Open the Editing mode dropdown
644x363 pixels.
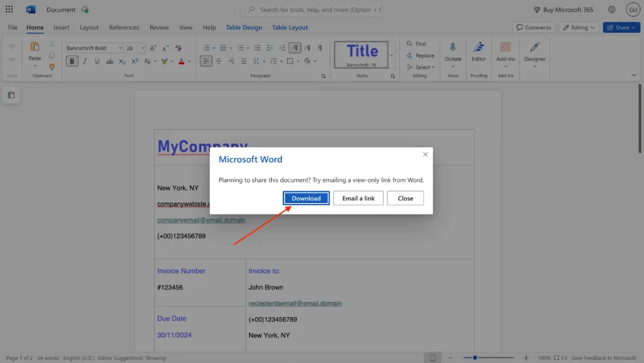click(x=579, y=27)
